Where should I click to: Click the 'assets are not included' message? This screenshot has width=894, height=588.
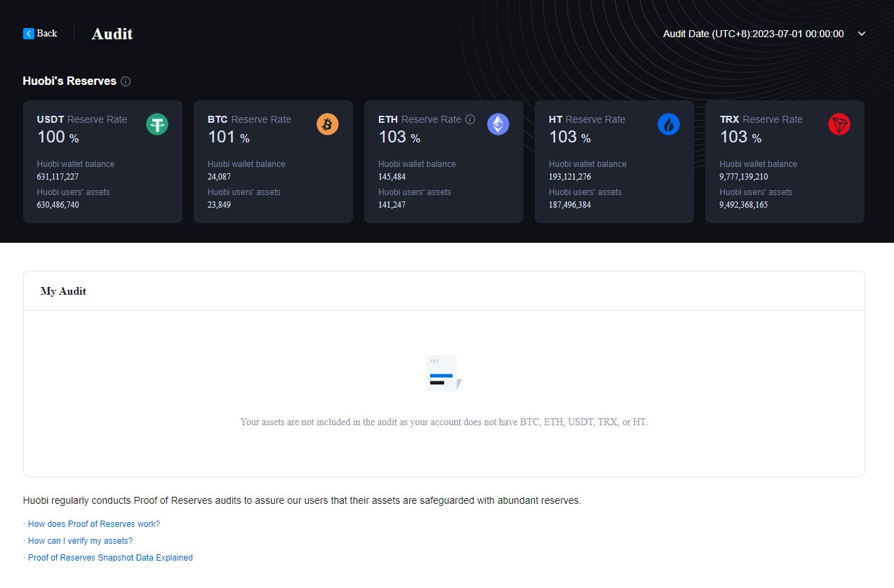pos(443,422)
